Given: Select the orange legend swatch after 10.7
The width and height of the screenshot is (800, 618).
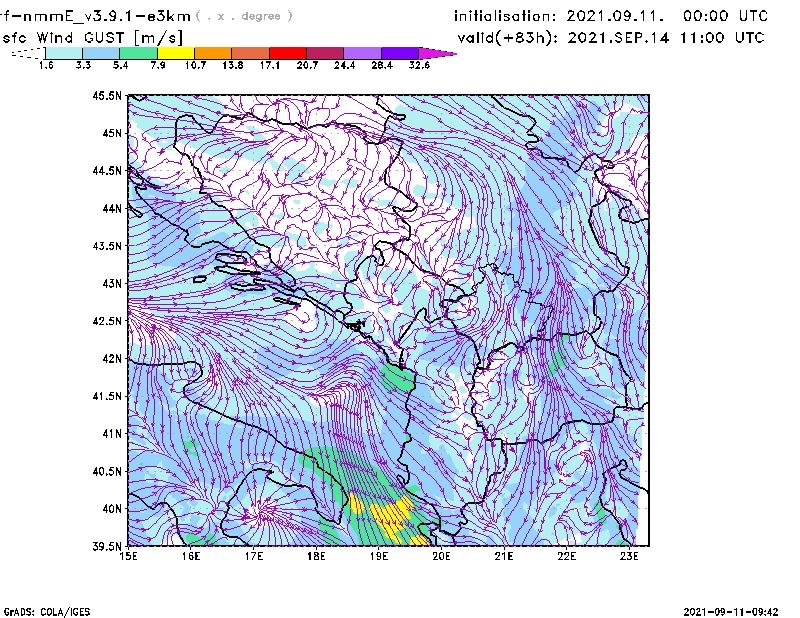Looking at the screenshot, I should coord(213,53).
